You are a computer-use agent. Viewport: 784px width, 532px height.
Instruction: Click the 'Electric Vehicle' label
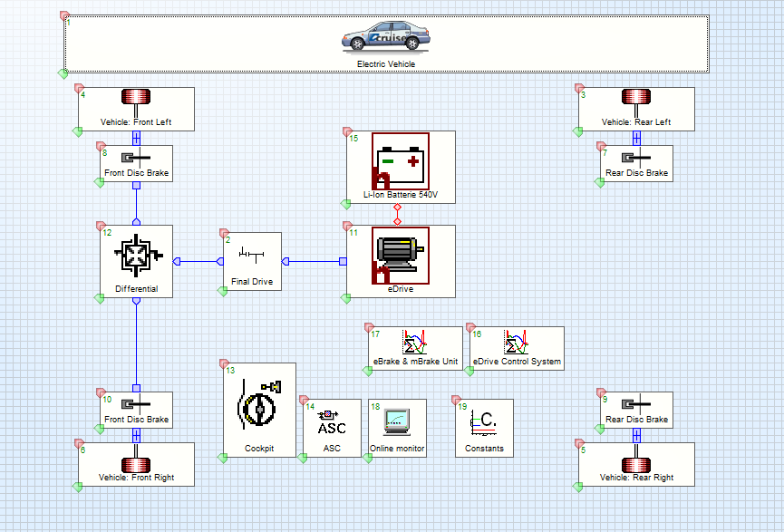click(385, 64)
